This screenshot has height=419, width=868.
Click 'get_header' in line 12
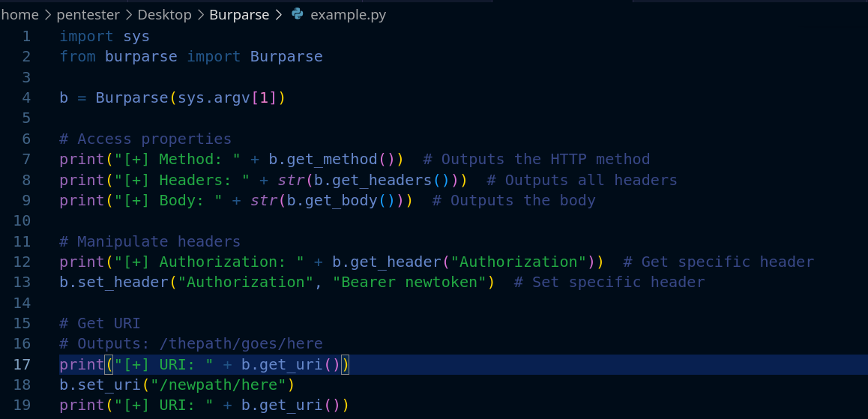click(395, 262)
